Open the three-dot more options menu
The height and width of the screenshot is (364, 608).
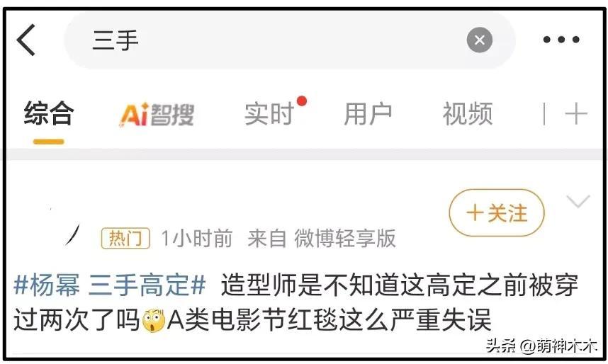tap(561, 40)
